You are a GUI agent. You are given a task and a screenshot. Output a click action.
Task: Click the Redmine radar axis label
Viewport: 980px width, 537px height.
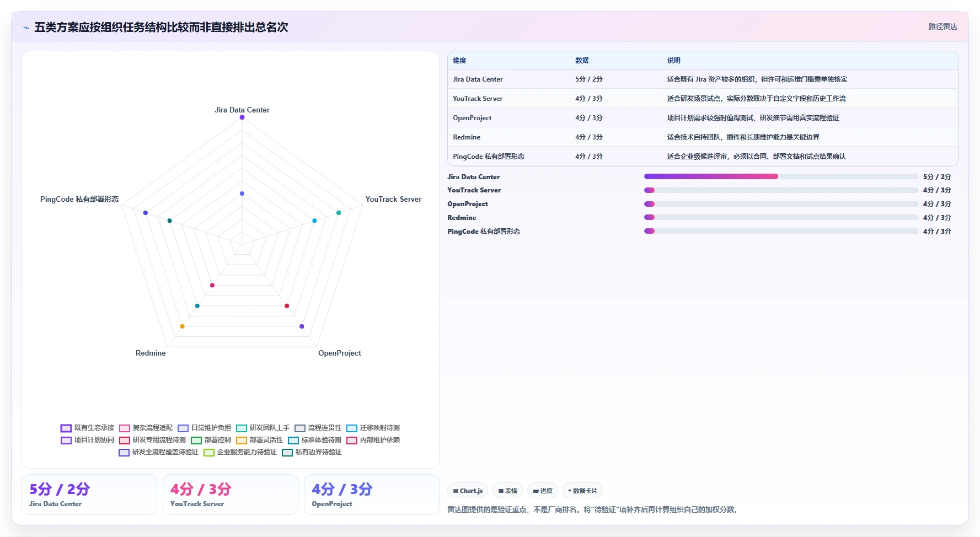tap(151, 353)
